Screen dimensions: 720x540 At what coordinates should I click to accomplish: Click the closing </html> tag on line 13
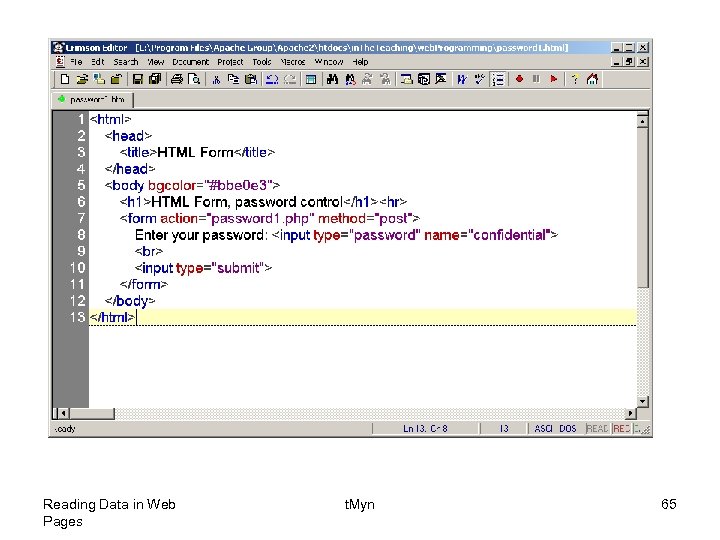click(112, 317)
